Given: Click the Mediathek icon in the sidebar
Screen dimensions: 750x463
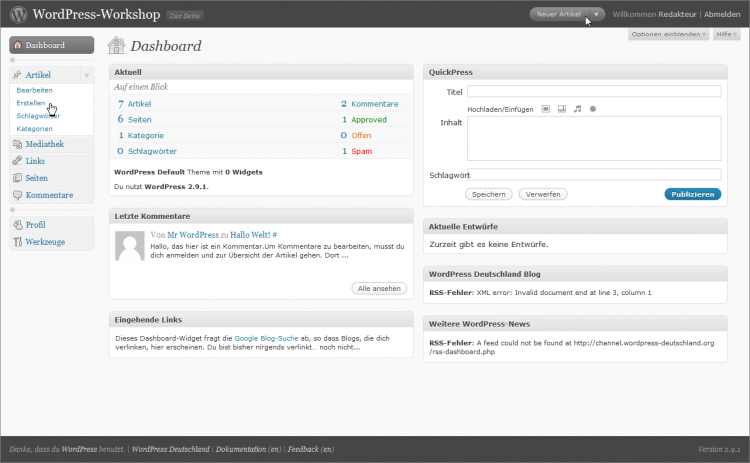Looking at the screenshot, I should click(x=17, y=144).
